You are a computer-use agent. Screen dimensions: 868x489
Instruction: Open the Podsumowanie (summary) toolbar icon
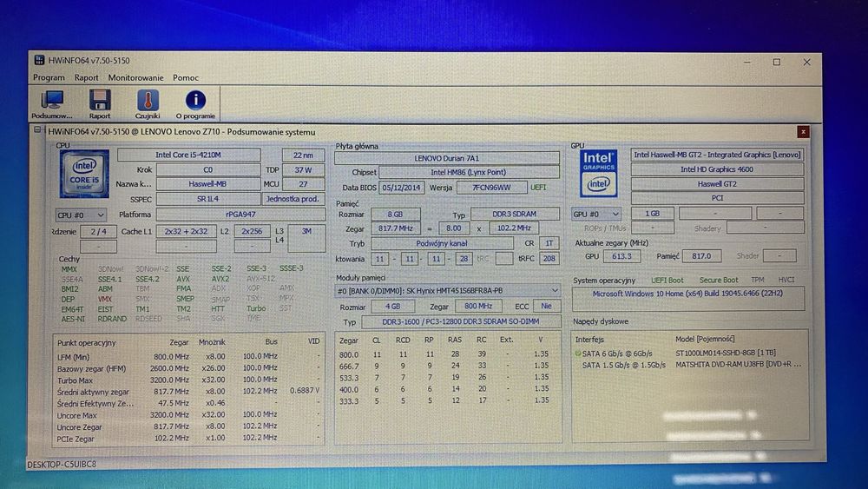pos(51,104)
